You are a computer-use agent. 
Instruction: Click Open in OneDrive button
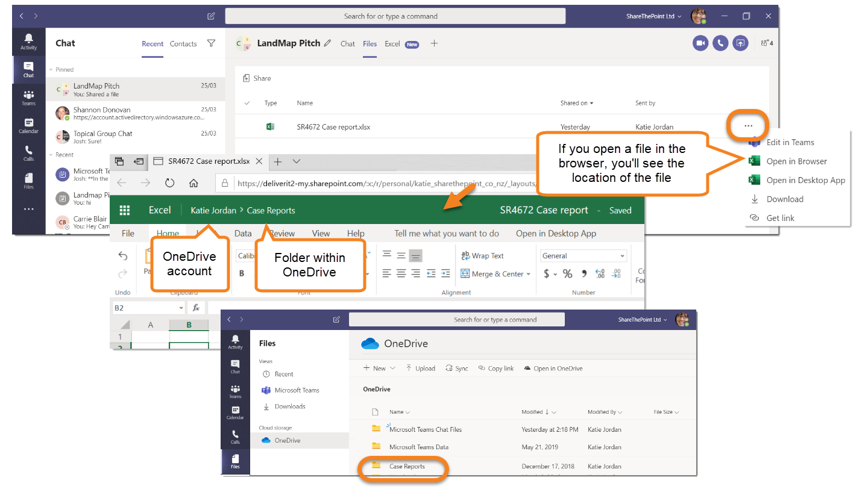tap(553, 368)
